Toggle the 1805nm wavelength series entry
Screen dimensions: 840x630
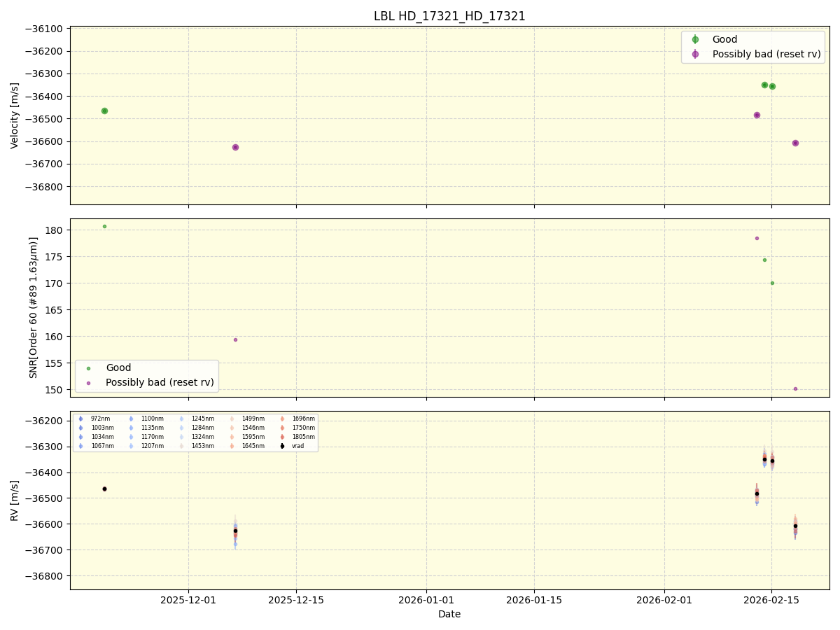tap(282, 437)
